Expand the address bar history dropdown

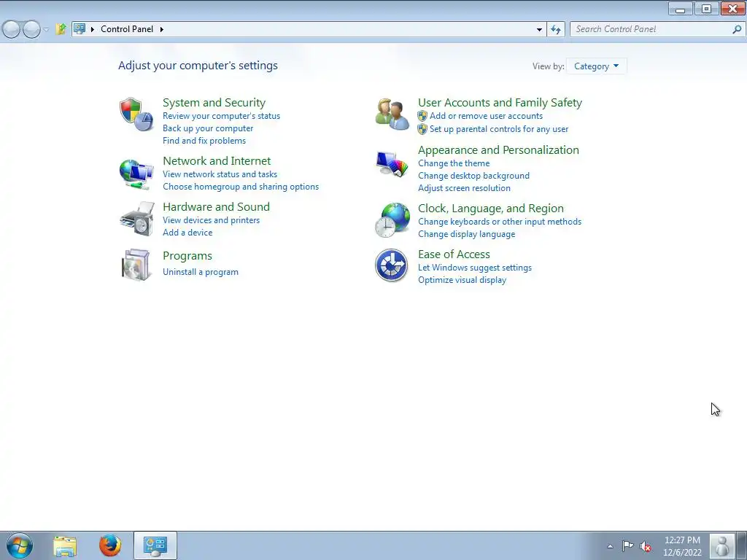[539, 29]
